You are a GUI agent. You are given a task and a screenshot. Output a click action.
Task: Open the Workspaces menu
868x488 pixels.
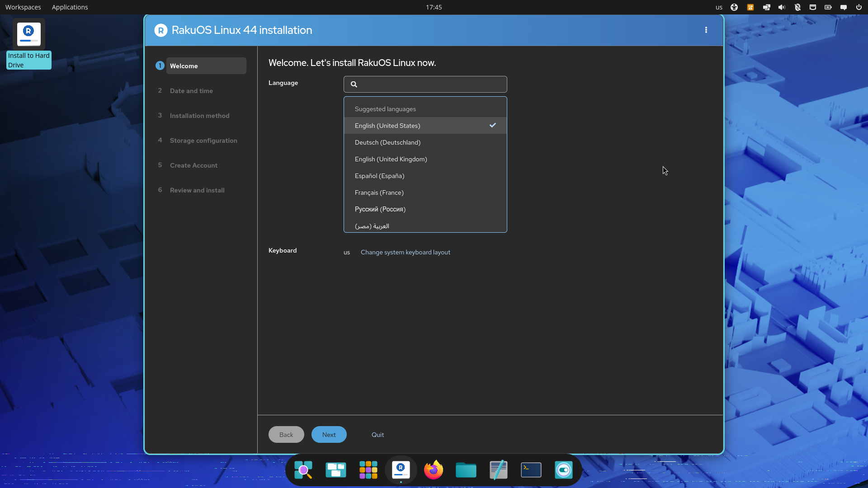click(23, 7)
